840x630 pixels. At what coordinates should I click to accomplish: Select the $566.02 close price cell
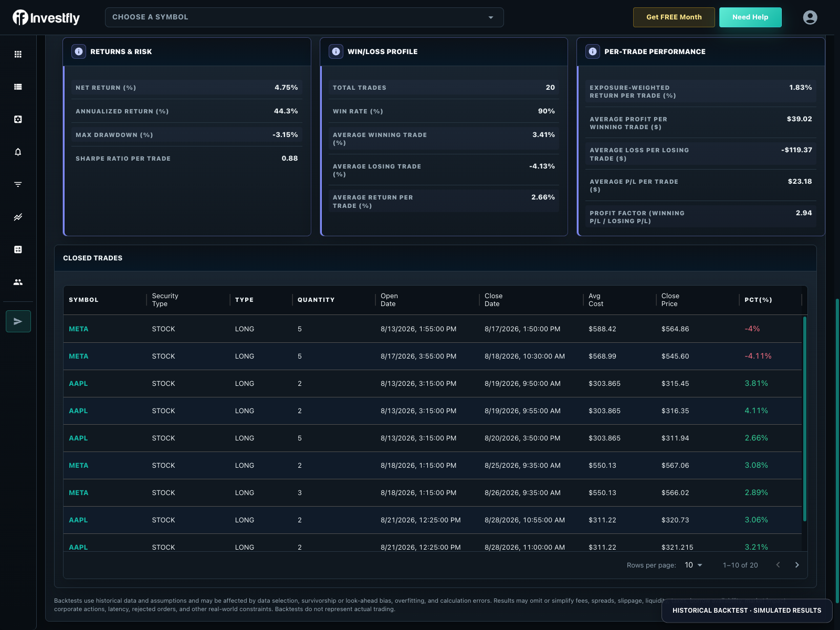[675, 492]
